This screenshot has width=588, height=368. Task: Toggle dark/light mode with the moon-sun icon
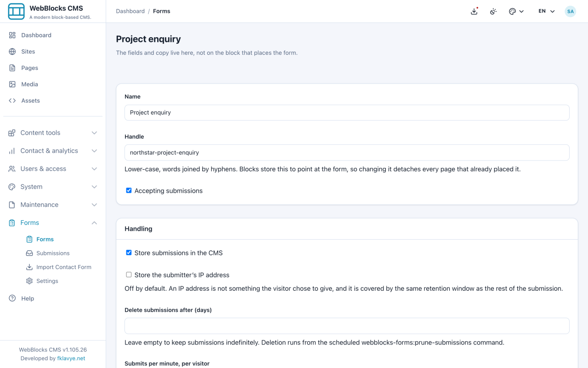click(493, 11)
